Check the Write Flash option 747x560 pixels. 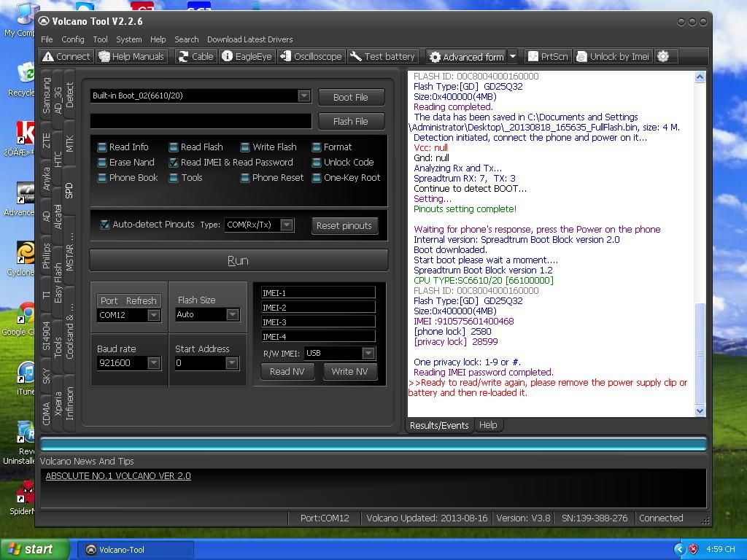(x=245, y=147)
